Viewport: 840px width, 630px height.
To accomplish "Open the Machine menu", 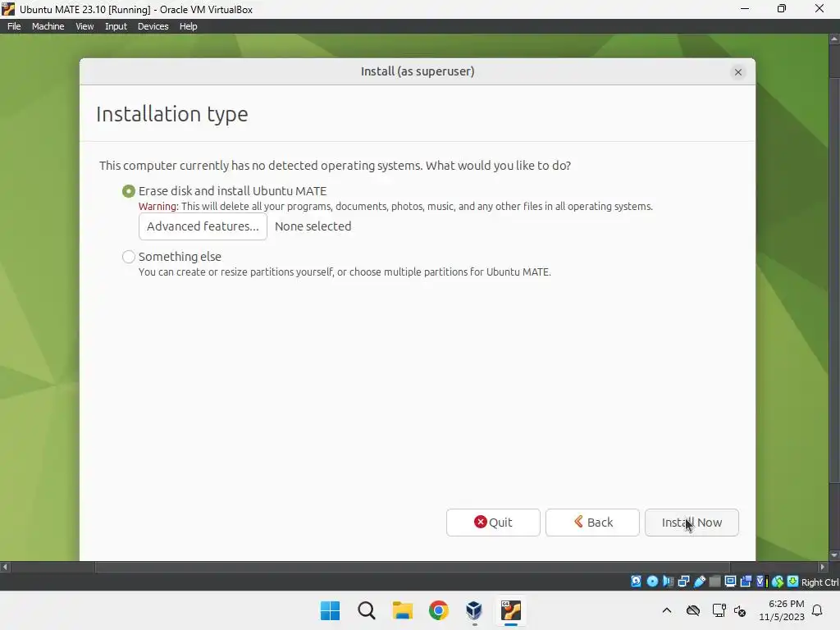I will coord(48,26).
